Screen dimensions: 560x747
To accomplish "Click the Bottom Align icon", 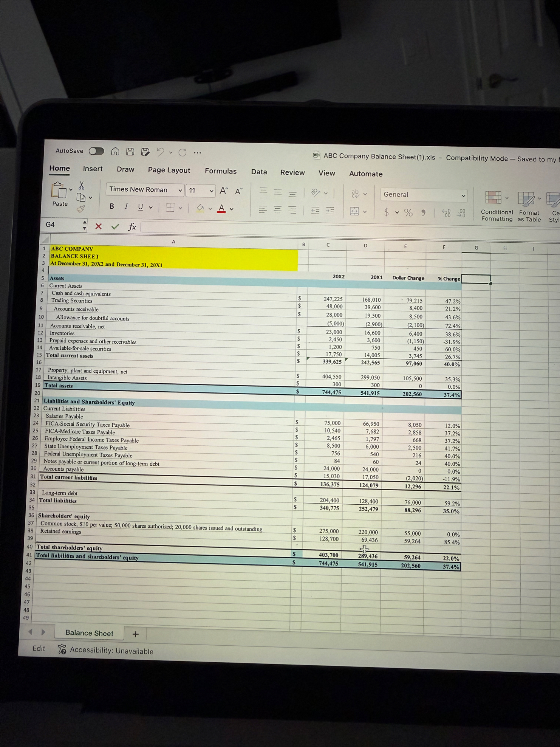I will click(292, 193).
